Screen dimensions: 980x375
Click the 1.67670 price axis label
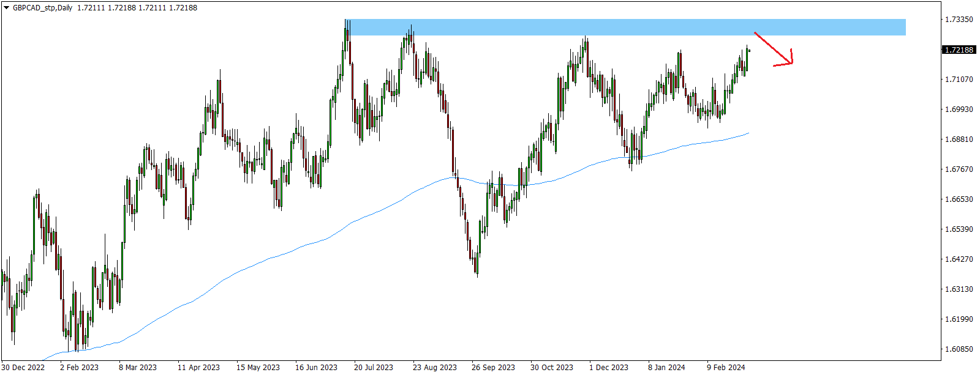point(959,169)
